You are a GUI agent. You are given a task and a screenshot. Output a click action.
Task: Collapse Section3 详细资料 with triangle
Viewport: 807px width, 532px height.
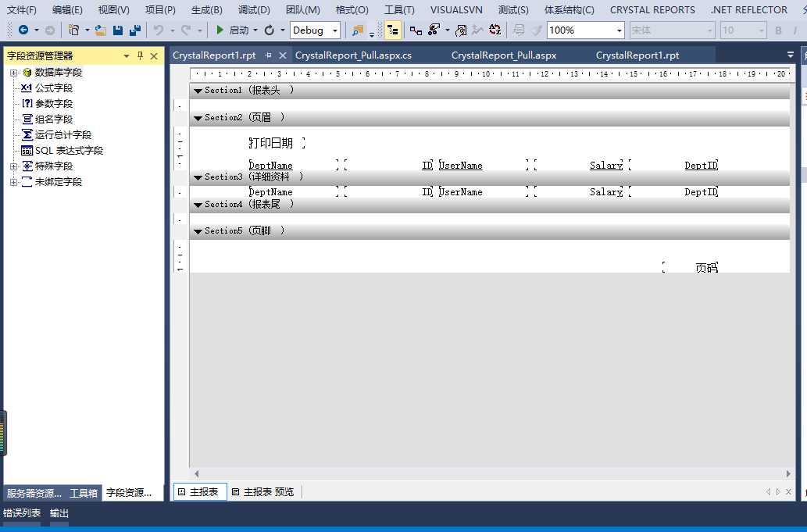(x=198, y=177)
